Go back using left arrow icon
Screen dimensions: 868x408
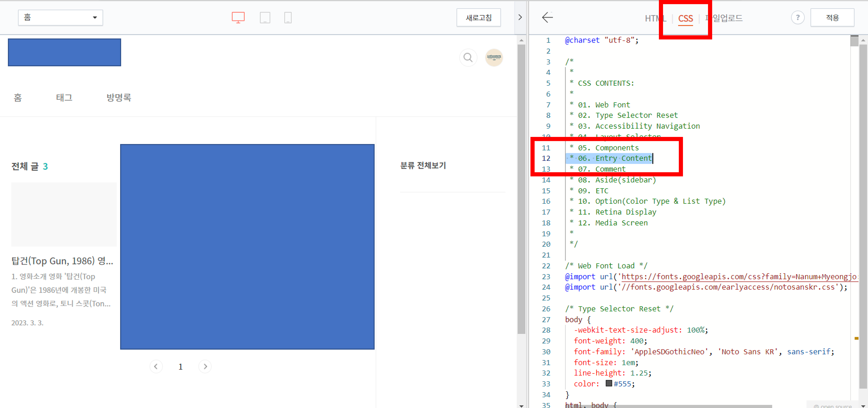547,18
